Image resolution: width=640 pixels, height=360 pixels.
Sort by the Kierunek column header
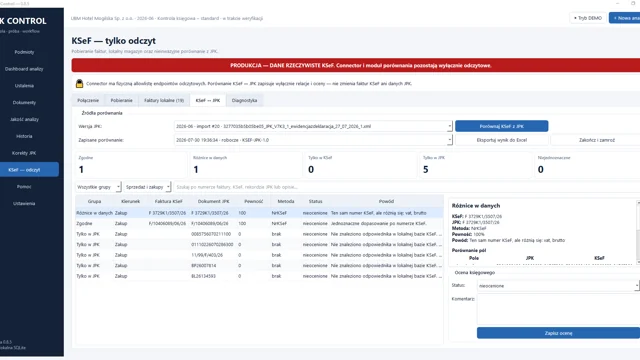point(131,201)
